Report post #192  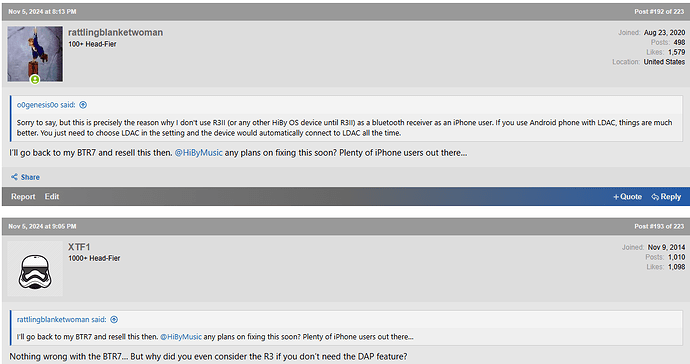coord(23,197)
